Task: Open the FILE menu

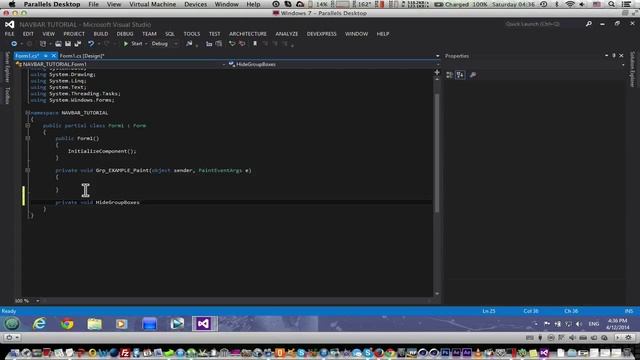Action: [9, 34]
